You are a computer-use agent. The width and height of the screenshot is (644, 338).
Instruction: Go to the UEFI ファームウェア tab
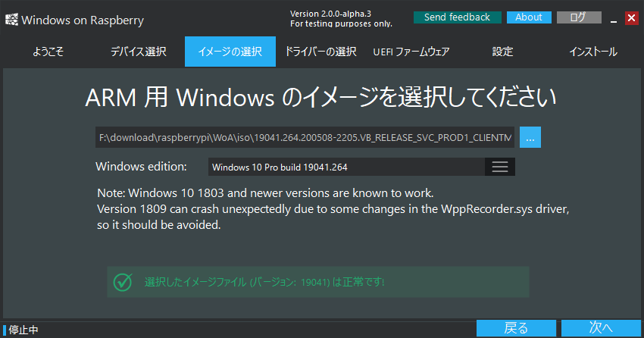pos(411,52)
